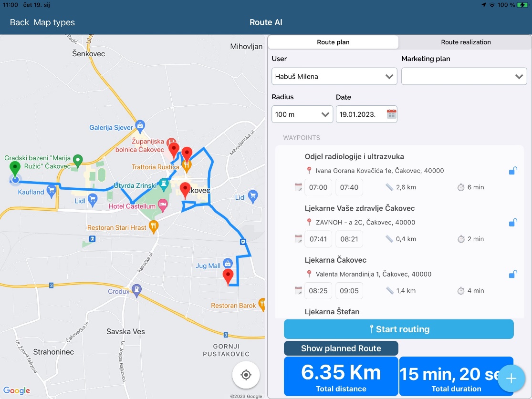Open the calendar icon in Date field
The height and width of the screenshot is (399, 532).
pos(391,114)
